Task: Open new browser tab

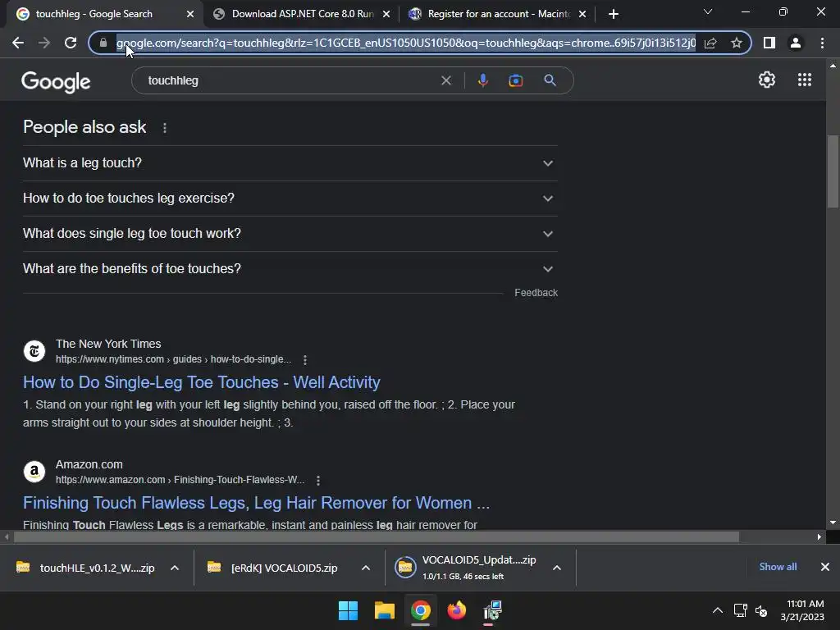Action: (614, 14)
